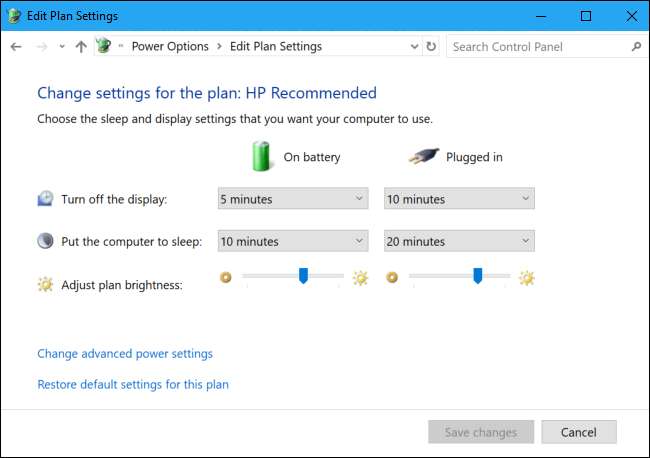Click the Search Control Panel field
Image resolution: width=650 pixels, height=458 pixels.
[535, 47]
